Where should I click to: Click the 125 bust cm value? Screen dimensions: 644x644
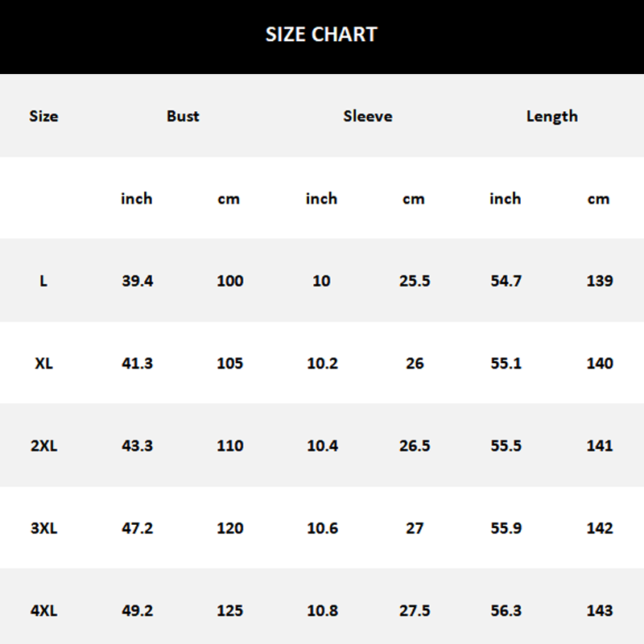click(x=230, y=610)
